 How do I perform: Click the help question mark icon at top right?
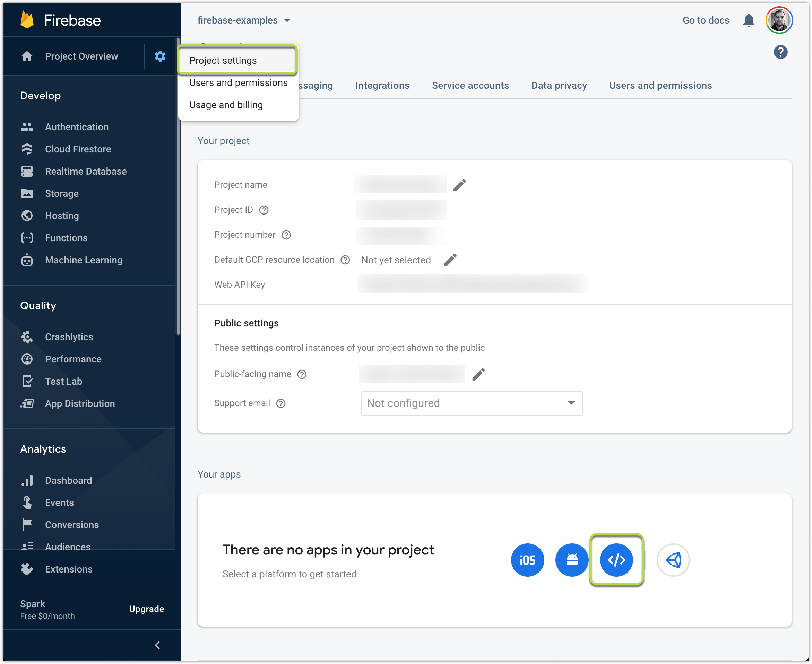pos(780,52)
